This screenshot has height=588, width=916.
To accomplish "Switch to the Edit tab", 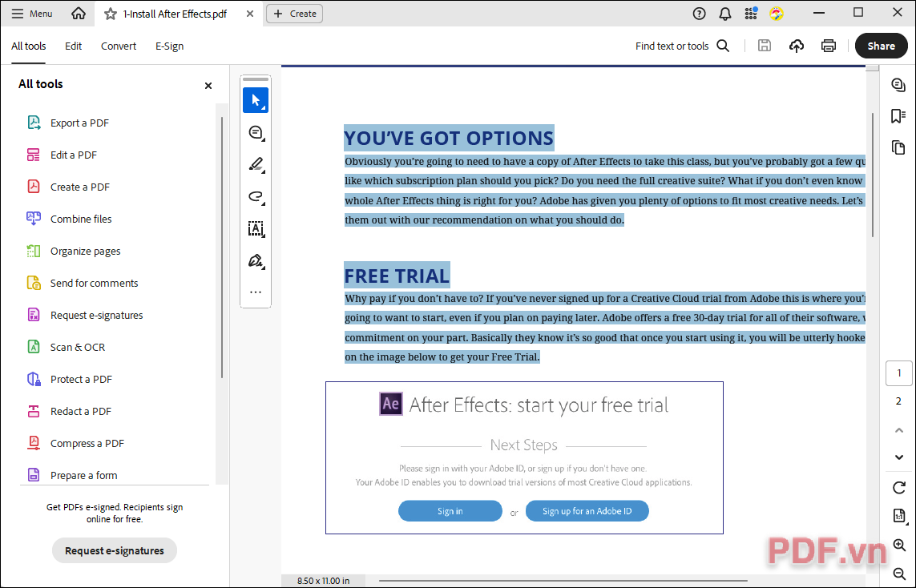I will (x=73, y=46).
